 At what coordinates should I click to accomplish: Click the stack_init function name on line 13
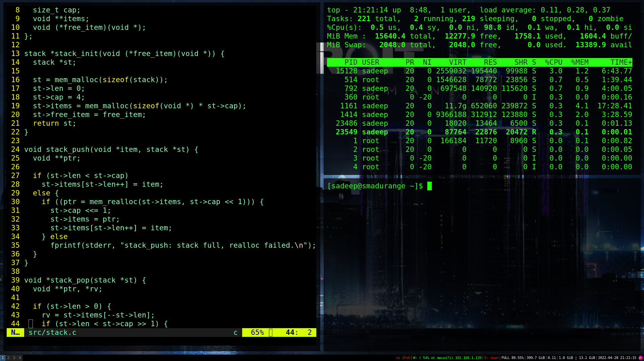[x=70, y=54]
